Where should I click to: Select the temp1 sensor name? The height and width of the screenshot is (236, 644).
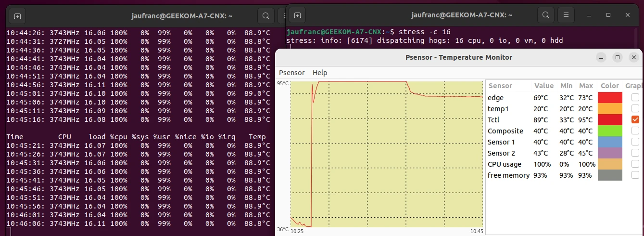pyautogui.click(x=498, y=108)
